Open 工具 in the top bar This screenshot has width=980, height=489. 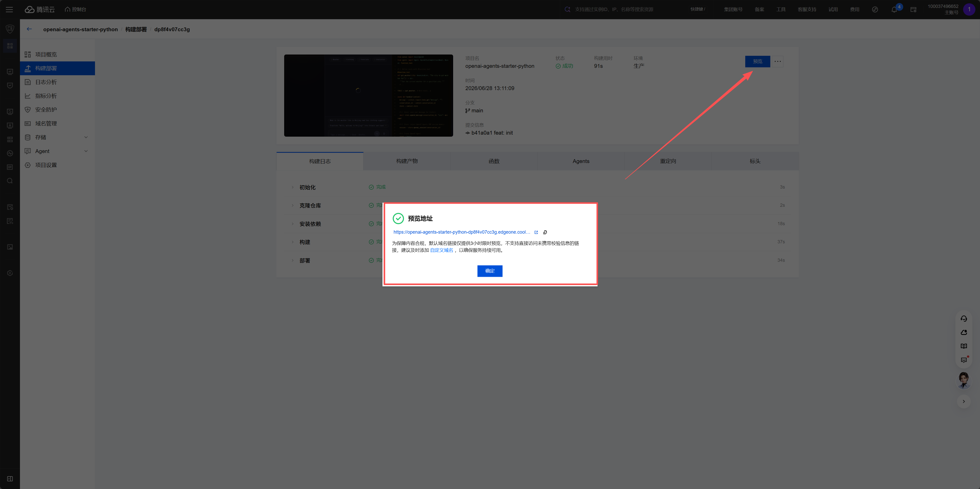pos(781,9)
